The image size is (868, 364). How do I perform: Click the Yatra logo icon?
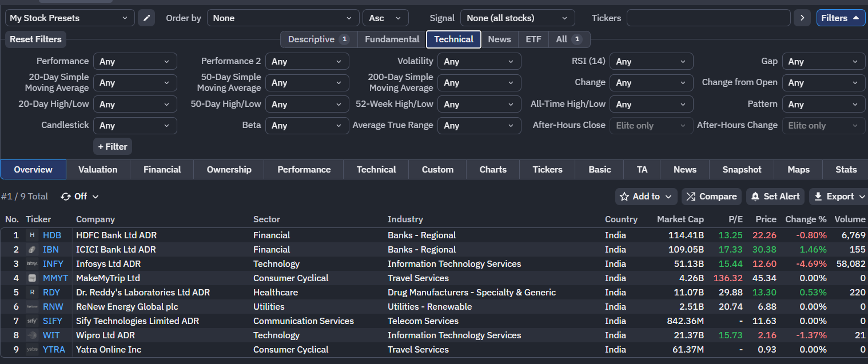32,350
